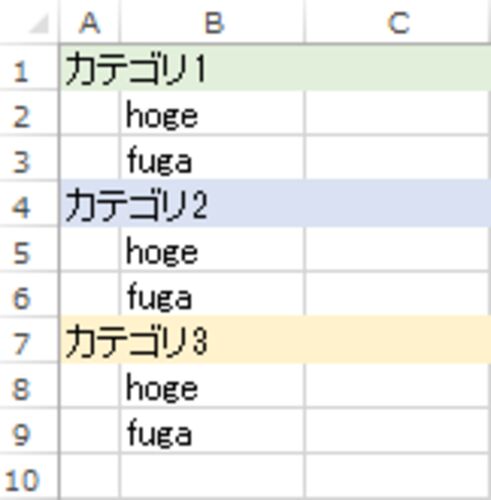Click empty cell B10
The width and height of the screenshot is (491, 500).
(212, 477)
